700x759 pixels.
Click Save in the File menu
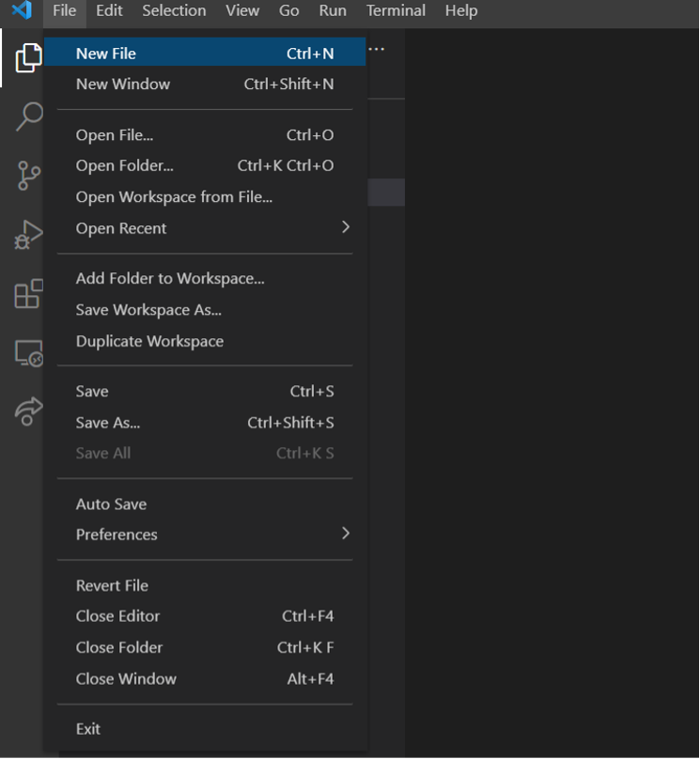(205, 391)
